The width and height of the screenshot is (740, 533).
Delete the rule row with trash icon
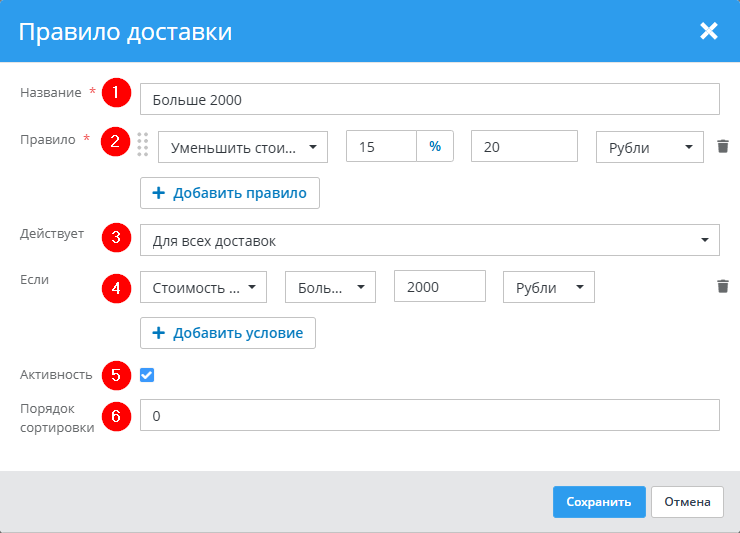pos(723,146)
